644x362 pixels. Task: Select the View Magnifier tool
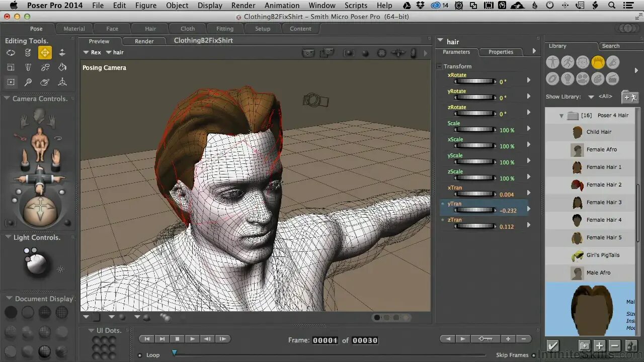coord(28,82)
